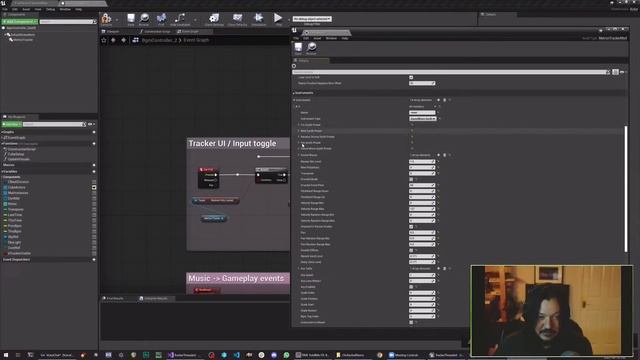Open property matrix icon beside details search
Viewport: 640px width, 360px height.
pyautogui.click(x=615, y=72)
